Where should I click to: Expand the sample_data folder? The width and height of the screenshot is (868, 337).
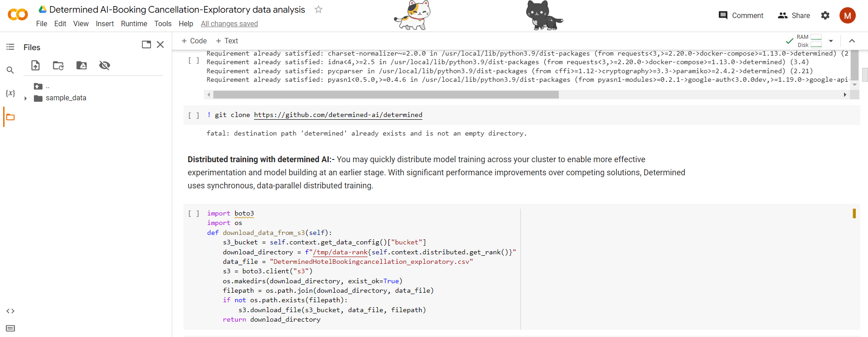point(26,98)
